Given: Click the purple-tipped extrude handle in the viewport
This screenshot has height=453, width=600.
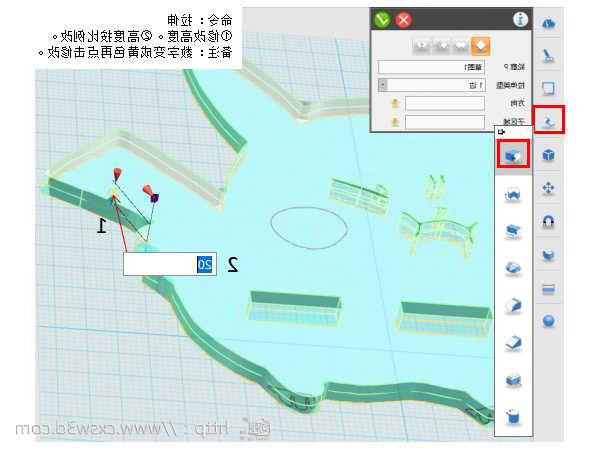Looking at the screenshot, I should pos(154,198).
